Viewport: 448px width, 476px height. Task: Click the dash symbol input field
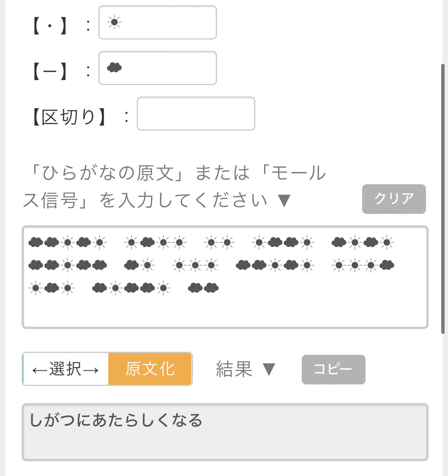158,68
